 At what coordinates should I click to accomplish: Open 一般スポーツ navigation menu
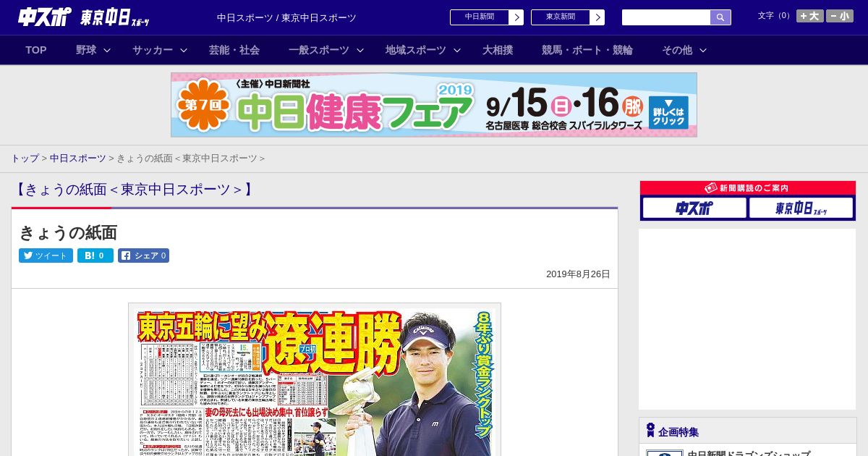pyautogui.click(x=319, y=50)
